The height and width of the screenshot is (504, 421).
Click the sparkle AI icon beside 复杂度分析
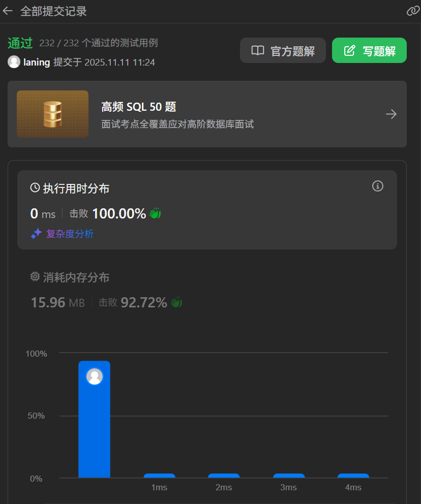pos(35,233)
